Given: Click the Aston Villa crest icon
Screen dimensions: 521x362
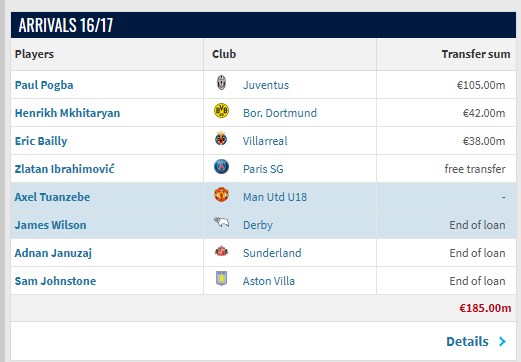Looking at the screenshot, I should (221, 278).
